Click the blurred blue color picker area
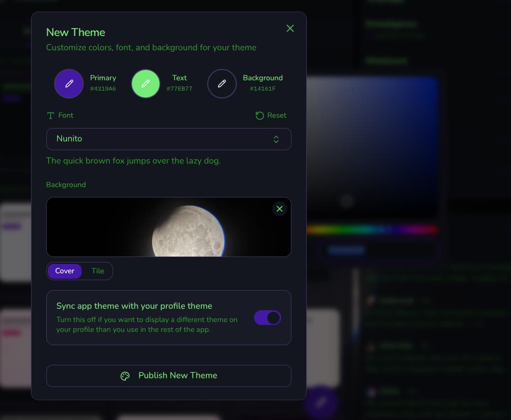This screenshot has height=420, width=511. point(372,147)
